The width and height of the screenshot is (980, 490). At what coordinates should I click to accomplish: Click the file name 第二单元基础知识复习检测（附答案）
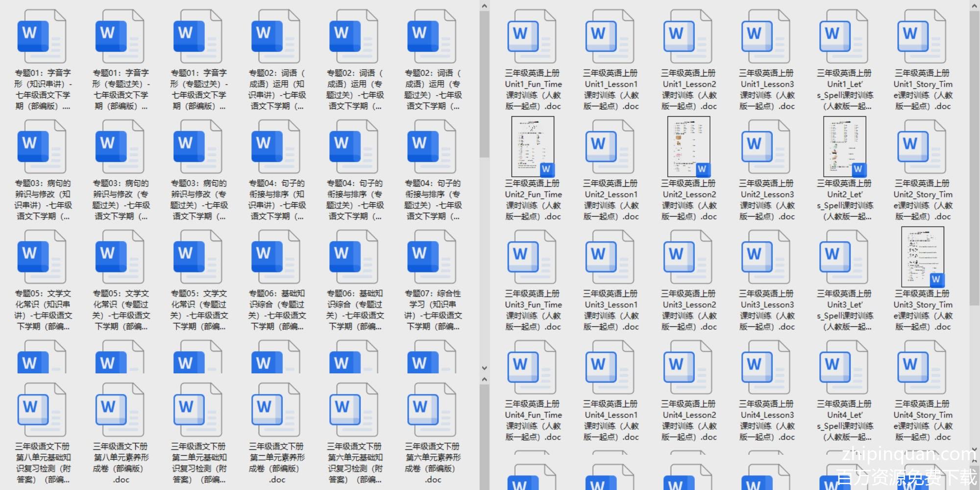pos(198,463)
